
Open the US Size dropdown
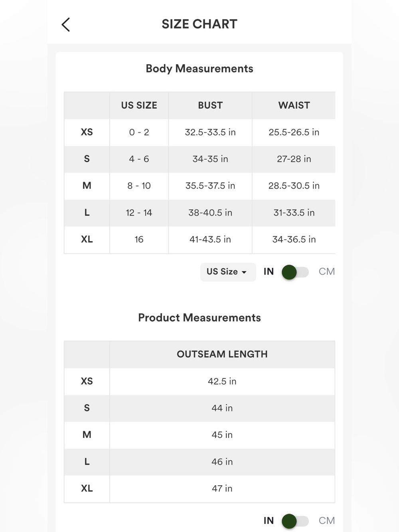228,272
